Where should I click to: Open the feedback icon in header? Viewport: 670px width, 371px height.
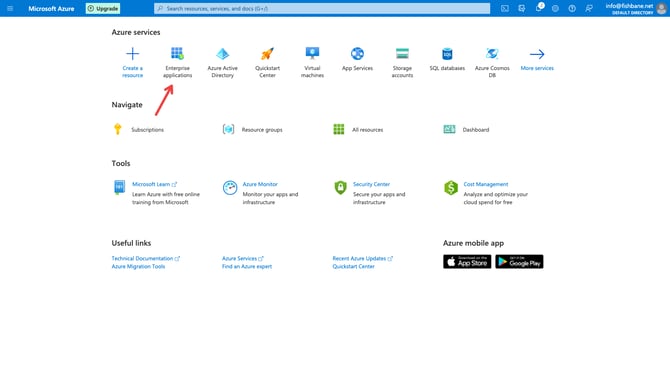tap(589, 9)
